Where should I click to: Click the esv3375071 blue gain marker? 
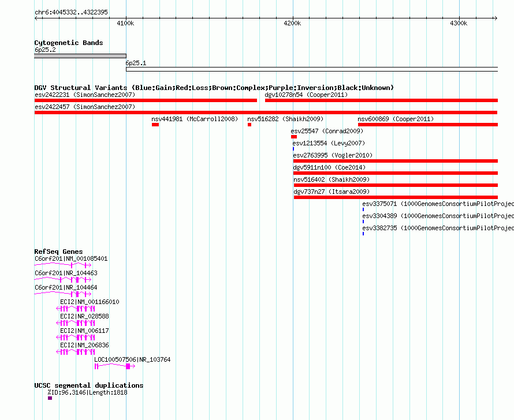[x=363, y=209]
